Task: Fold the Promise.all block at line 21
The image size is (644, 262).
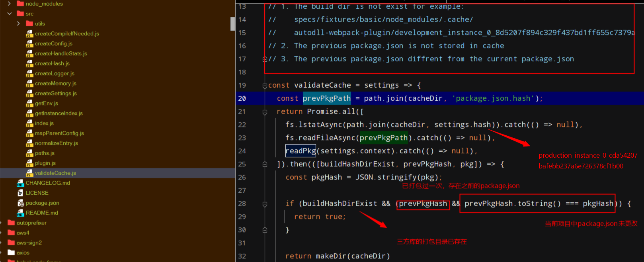Action: tap(265, 112)
